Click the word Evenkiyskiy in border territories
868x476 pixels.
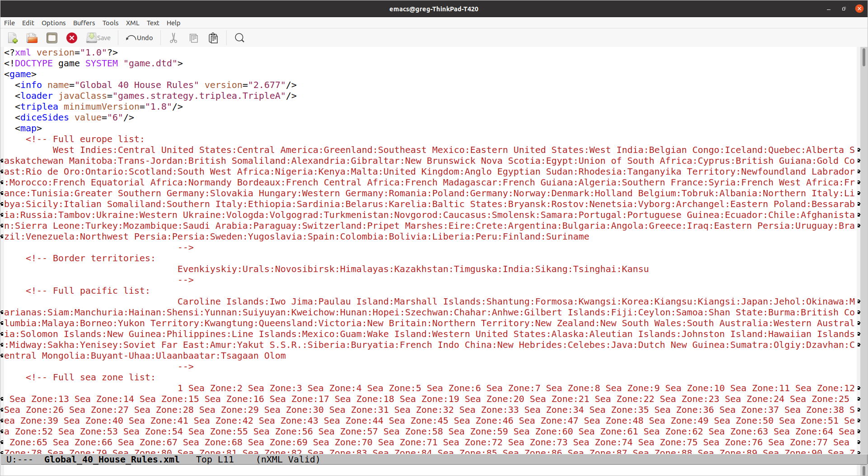(x=207, y=269)
